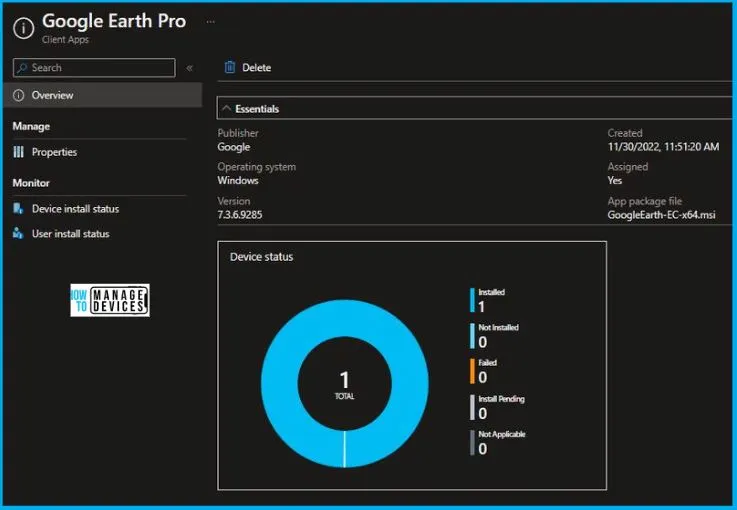Screen dimensions: 737x510
Task: Click the operating system value Windows
Action: pos(238,180)
